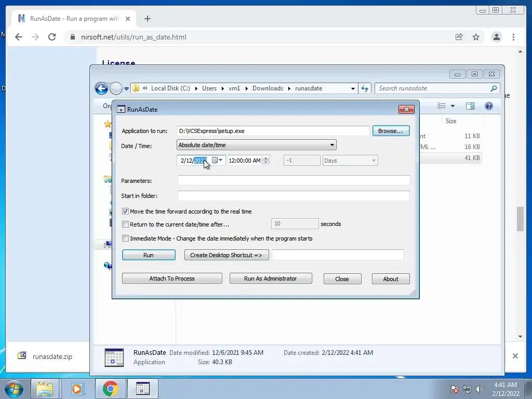Image resolution: width=532 pixels, height=399 pixels.
Task: Click the desktop shortcut name field
Action: 338,255
